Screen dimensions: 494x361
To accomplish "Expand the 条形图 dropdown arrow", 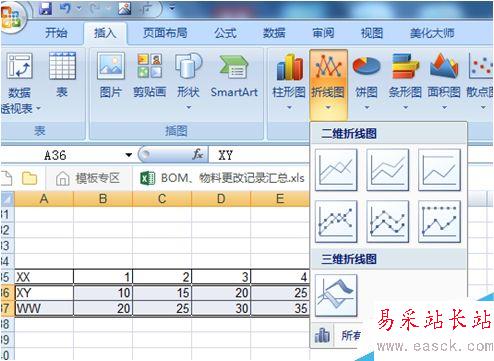I will point(405,107).
